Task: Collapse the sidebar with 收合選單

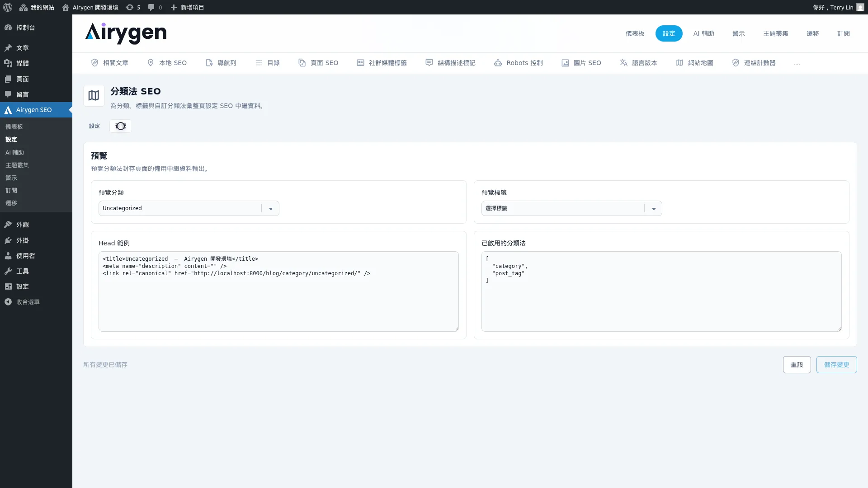Action: [x=36, y=302]
